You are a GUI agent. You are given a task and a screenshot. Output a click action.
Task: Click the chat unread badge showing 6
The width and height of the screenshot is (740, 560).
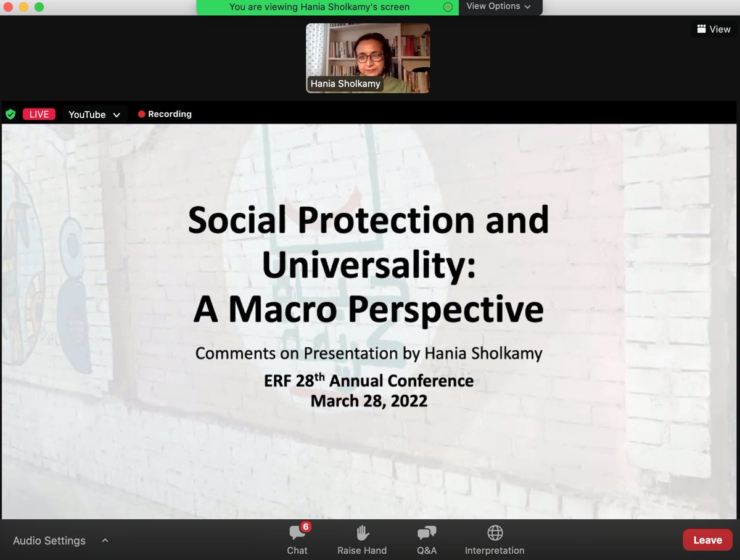[x=305, y=527]
